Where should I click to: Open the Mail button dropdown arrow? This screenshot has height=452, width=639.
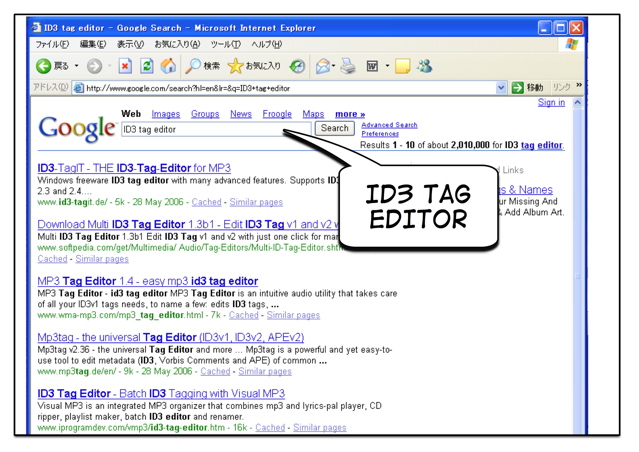click(334, 66)
